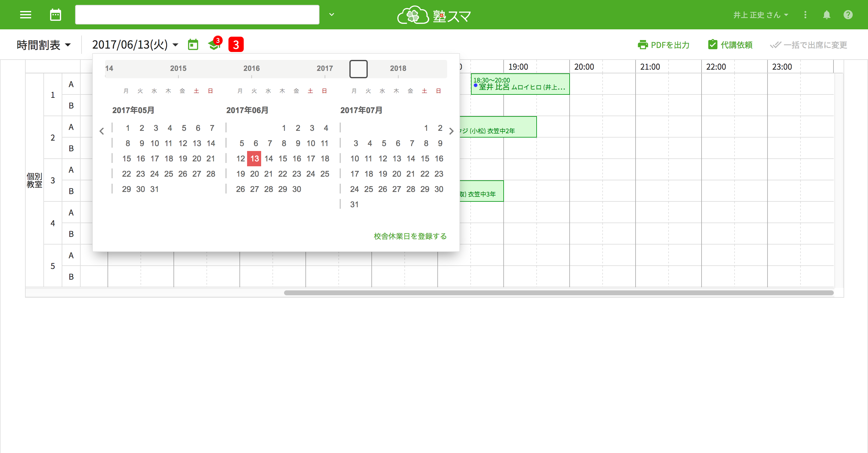Click June 13 highlighted date in the calendar
The height and width of the screenshot is (453, 868).
[x=254, y=159]
